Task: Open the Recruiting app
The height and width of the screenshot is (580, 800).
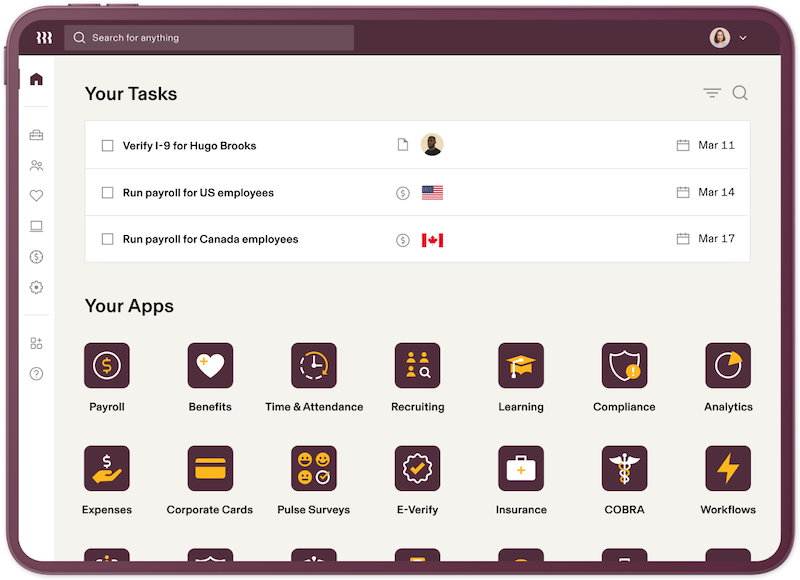Action: (x=417, y=366)
